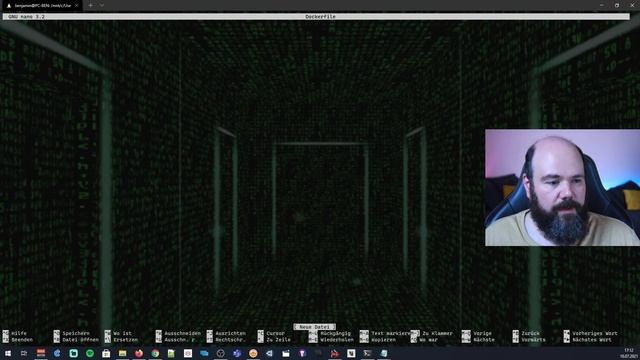
Task: Click the 'Wo ist' shortcut label
Action: click(122, 333)
